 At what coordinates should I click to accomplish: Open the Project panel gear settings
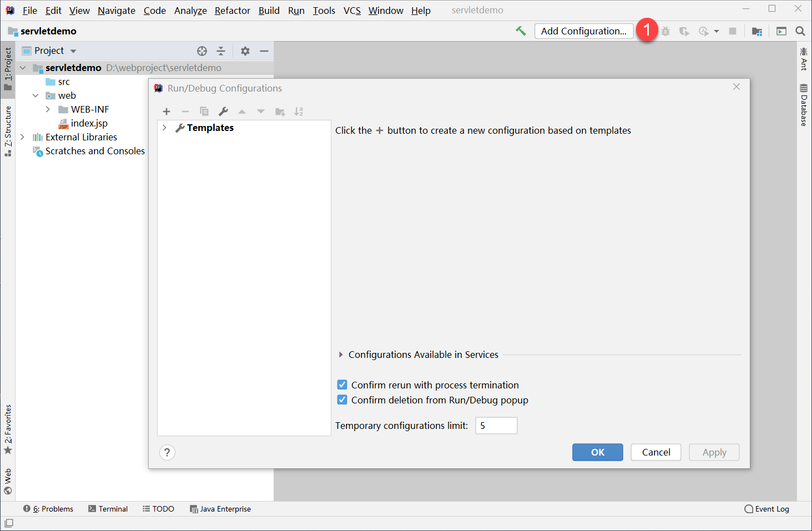(245, 51)
